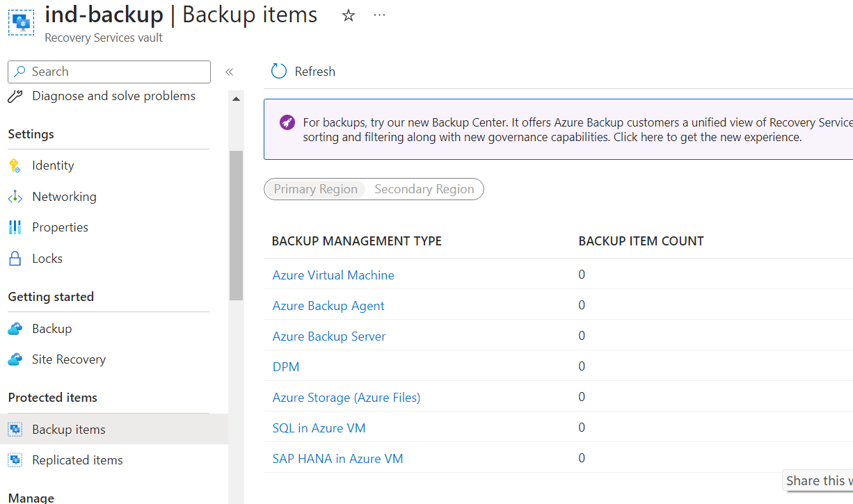The width and height of the screenshot is (853, 504).
Task: Open Diagnose and solve problems
Action: tap(113, 96)
